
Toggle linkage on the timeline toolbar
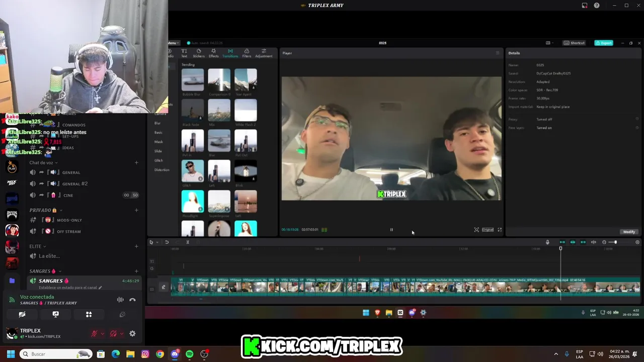(x=583, y=242)
